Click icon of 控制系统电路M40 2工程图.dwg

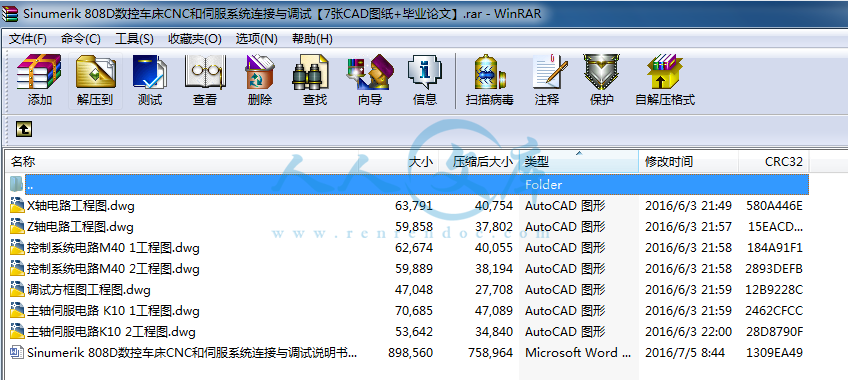[17, 269]
